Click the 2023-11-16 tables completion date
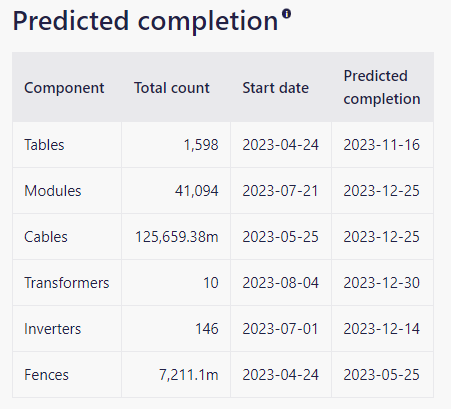The height and width of the screenshot is (409, 451). pos(382,145)
